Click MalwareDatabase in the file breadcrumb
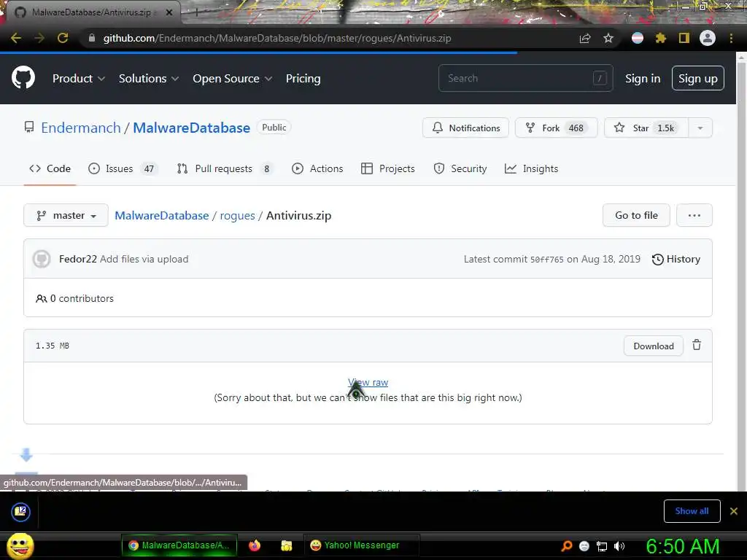Viewport: 747px width, 560px height. pyautogui.click(x=162, y=215)
